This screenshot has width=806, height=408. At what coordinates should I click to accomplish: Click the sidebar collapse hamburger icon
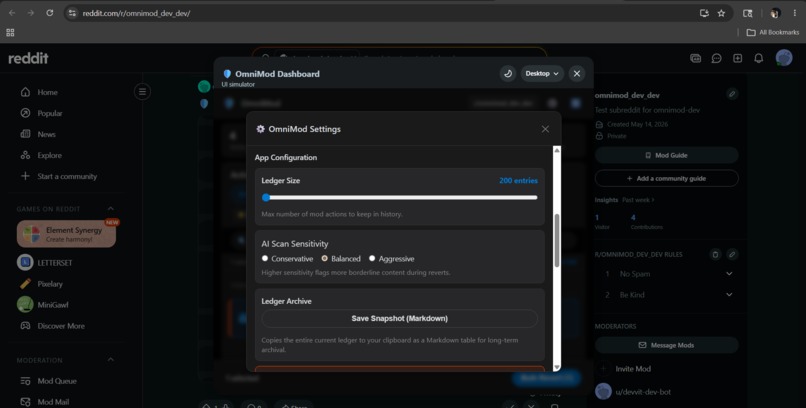[142, 92]
